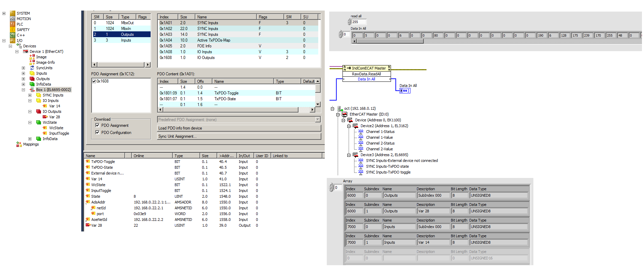The height and width of the screenshot is (271, 644).
Task: Click the oct (192.168.0.12) target icon
Action: tap(340, 108)
